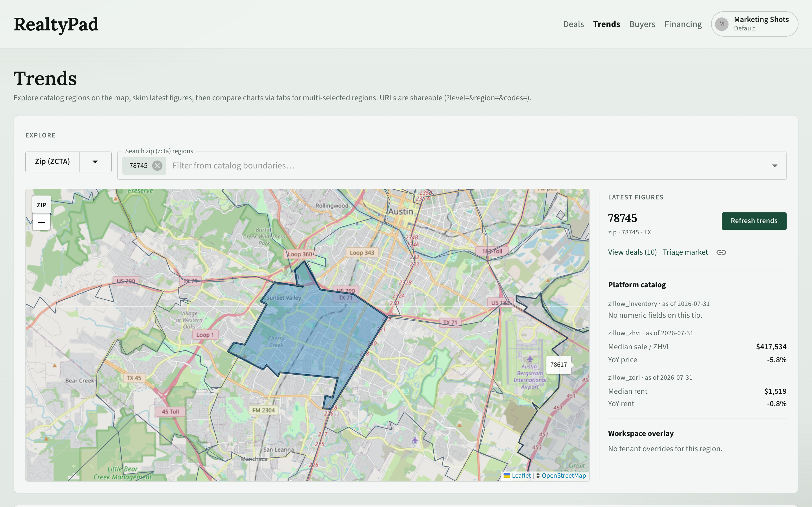
Task: Click the RealtyPad logo
Action: click(x=56, y=24)
